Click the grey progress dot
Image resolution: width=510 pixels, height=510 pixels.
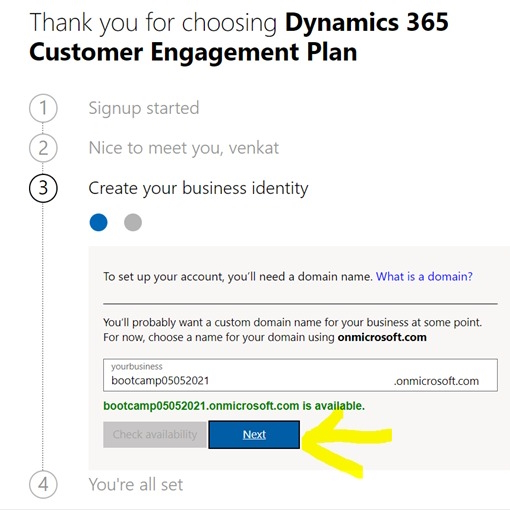(x=133, y=222)
